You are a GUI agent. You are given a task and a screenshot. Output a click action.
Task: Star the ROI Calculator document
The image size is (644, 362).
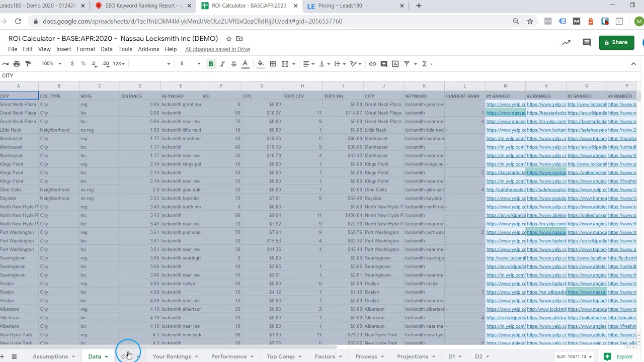[x=229, y=39]
